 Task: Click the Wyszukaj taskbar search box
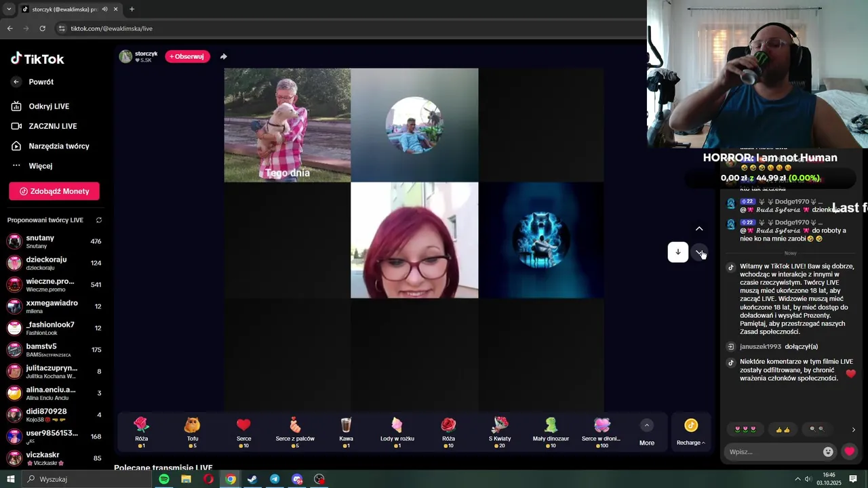click(x=87, y=479)
